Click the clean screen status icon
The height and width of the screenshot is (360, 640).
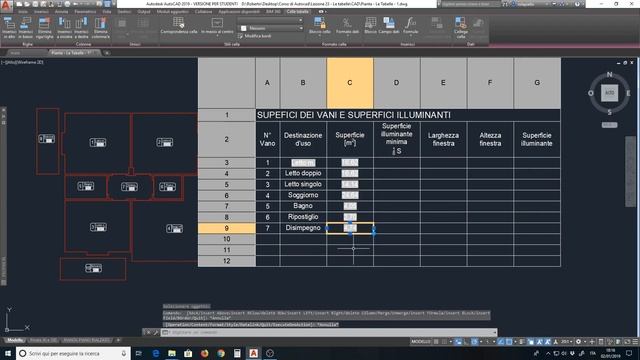tap(627, 342)
